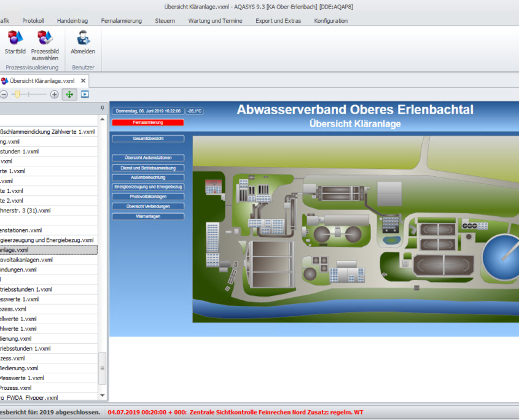Screen dimensions: 519x420
Task: Click the Energieerzeugung und Energiebezug button
Action: [148, 187]
